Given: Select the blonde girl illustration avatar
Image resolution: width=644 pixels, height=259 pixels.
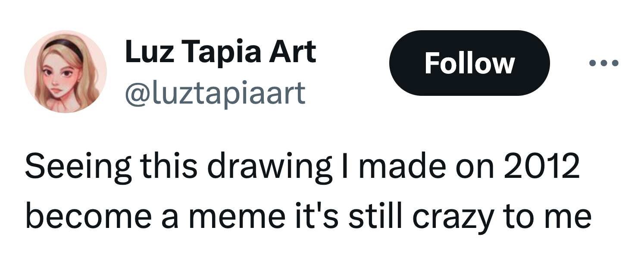Looking at the screenshot, I should pos(65,72).
